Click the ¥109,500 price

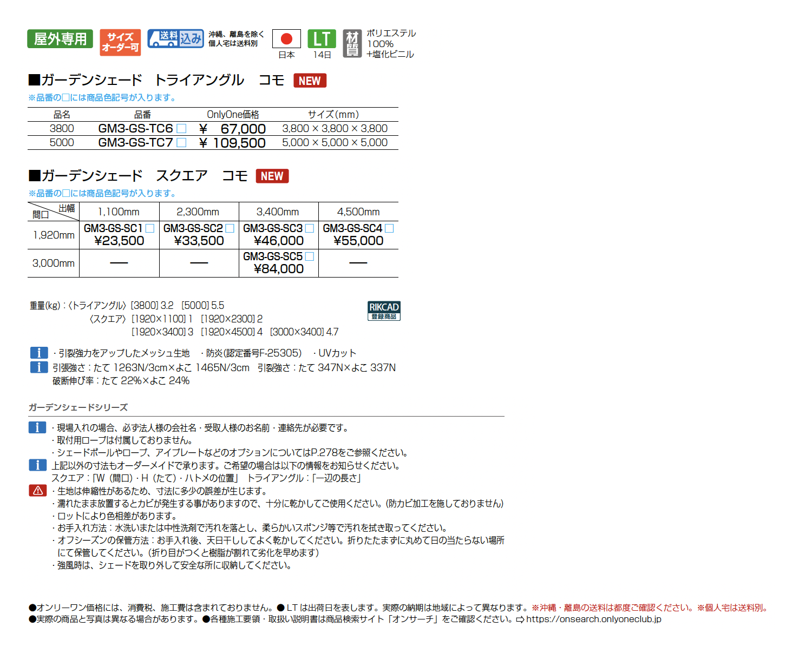pos(232,143)
